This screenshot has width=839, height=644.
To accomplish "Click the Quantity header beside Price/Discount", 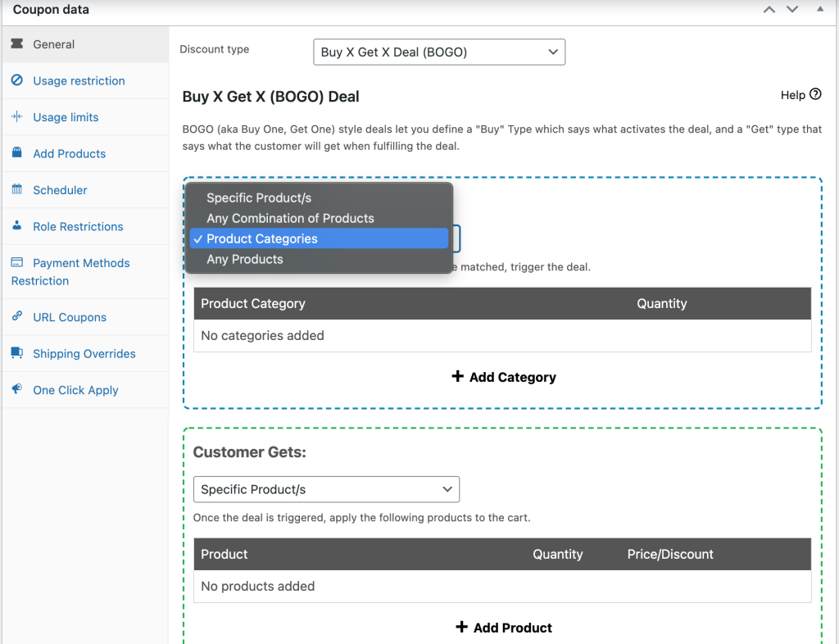I will (x=557, y=554).
